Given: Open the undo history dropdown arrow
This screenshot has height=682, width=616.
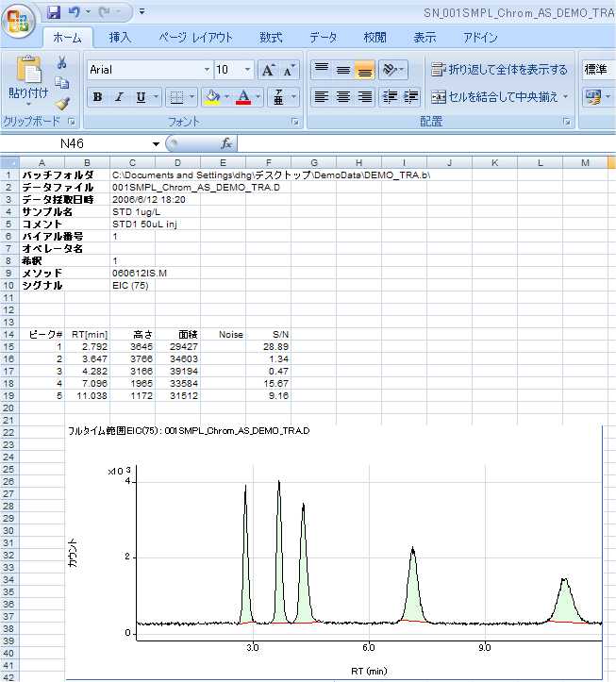Looking at the screenshot, I should pyautogui.click(x=88, y=12).
